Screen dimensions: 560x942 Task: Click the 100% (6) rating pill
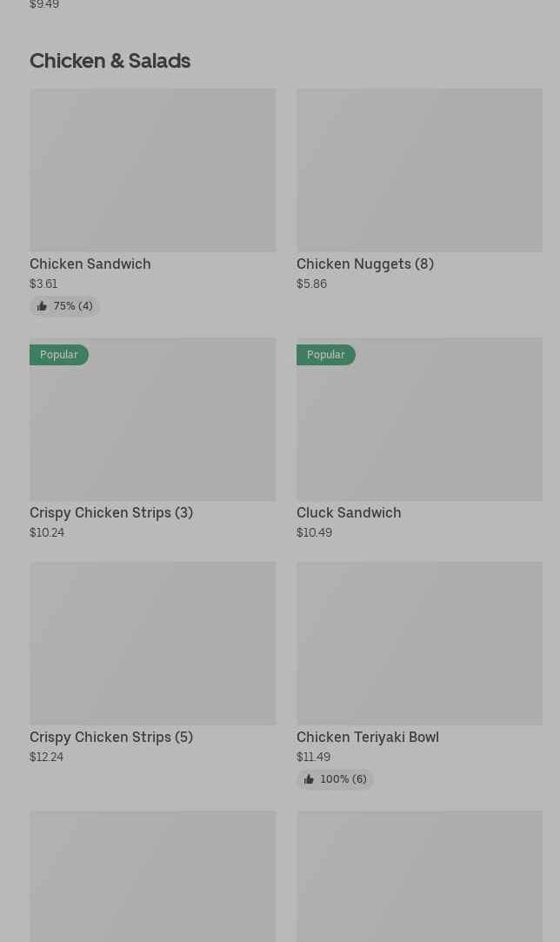coord(335,779)
